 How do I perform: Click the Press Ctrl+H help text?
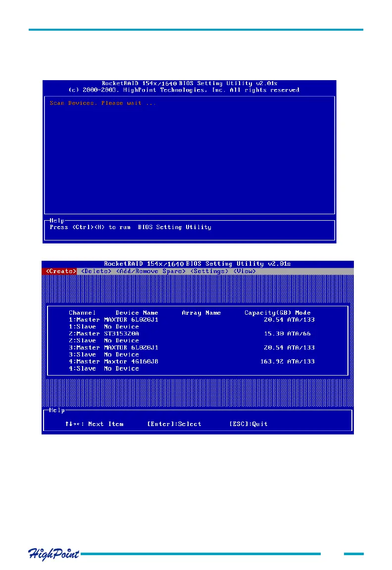pos(130,227)
